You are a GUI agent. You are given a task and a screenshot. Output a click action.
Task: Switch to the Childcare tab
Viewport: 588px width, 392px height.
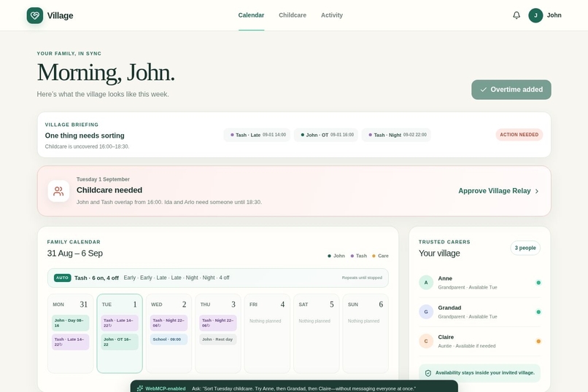pyautogui.click(x=293, y=15)
